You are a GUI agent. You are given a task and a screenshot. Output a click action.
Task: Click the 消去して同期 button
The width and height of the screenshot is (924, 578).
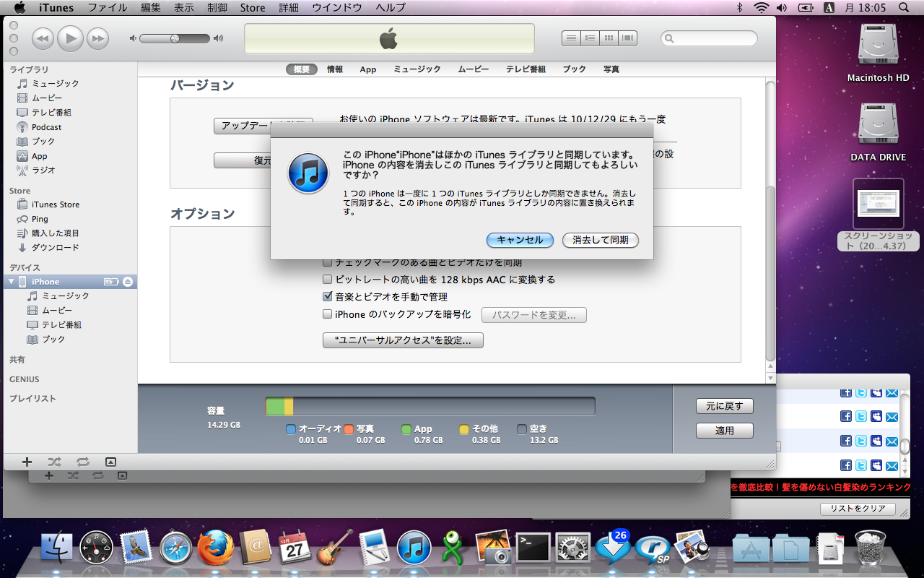click(x=601, y=240)
